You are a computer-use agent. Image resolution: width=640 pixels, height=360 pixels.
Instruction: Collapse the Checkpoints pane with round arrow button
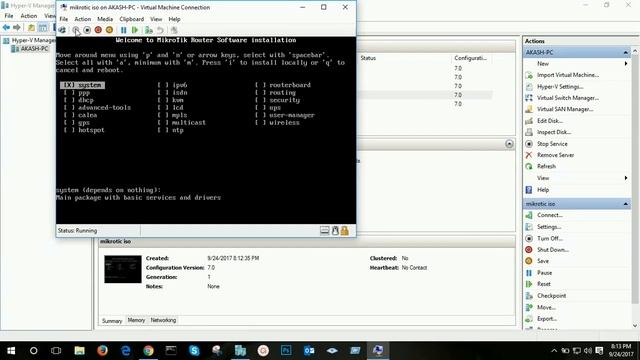509,144
